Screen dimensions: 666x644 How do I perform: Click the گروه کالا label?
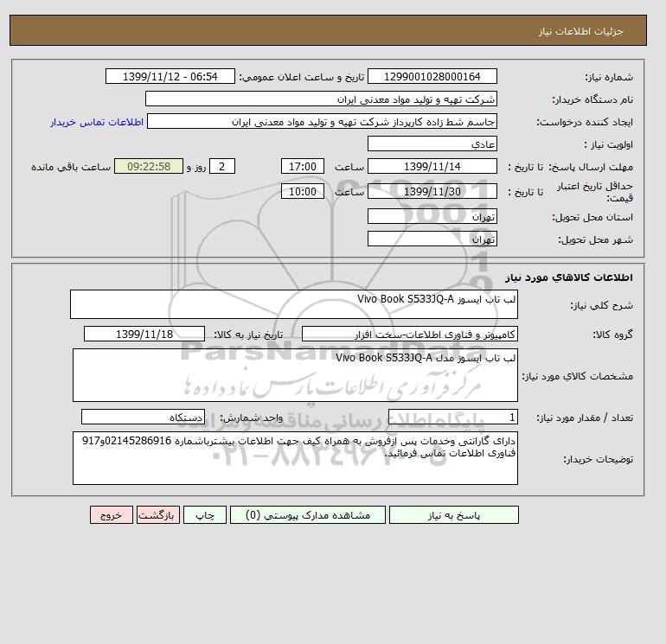click(613, 335)
